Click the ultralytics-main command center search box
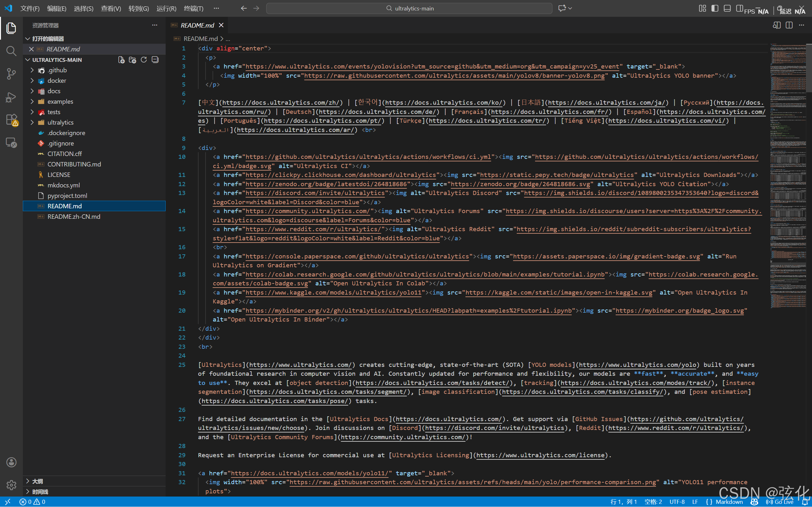The height and width of the screenshot is (507, 812). pos(409,8)
